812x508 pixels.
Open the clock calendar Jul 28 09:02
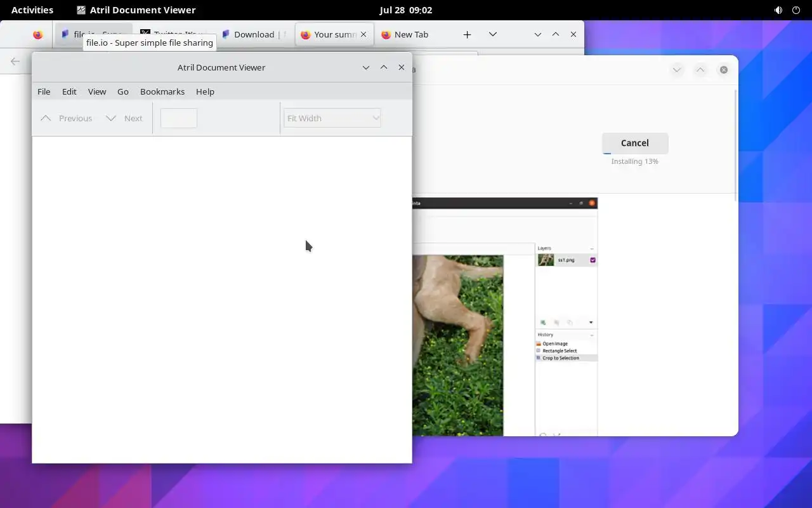[x=406, y=10]
